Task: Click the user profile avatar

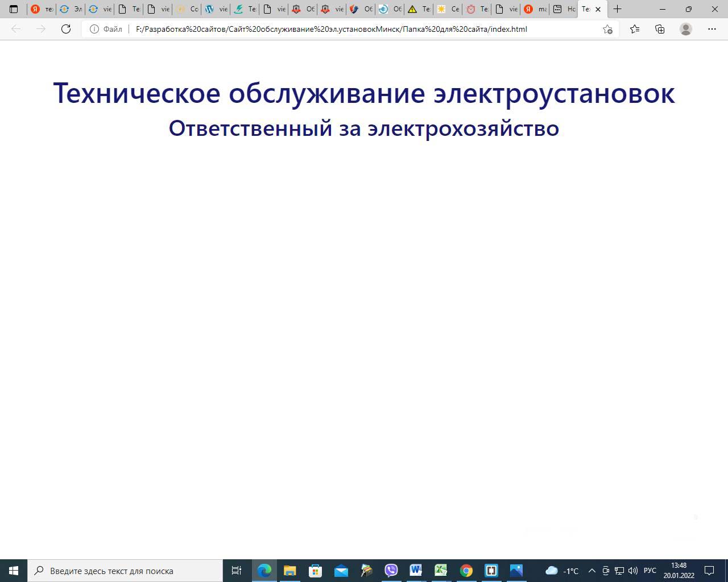Action: point(686,29)
